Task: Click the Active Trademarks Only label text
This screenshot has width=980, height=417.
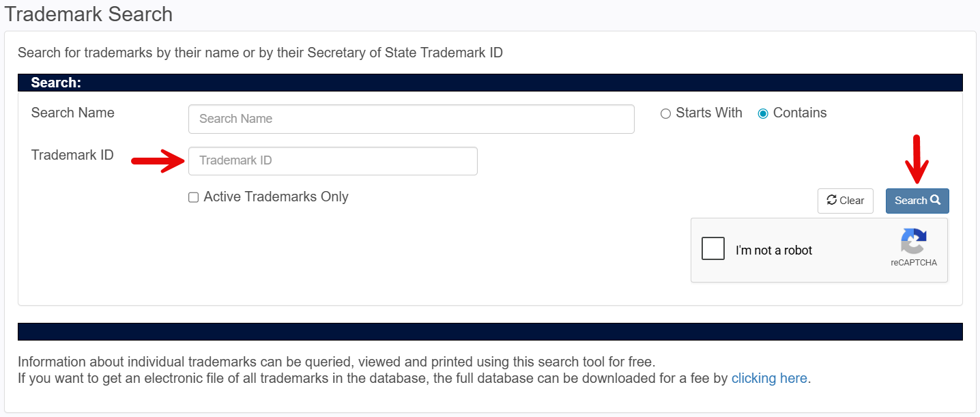Action: point(276,197)
